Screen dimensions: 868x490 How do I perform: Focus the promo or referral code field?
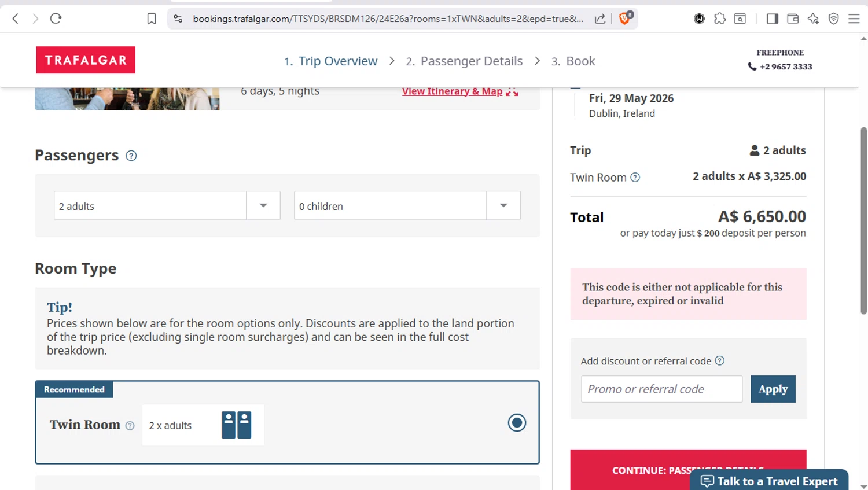tap(661, 389)
